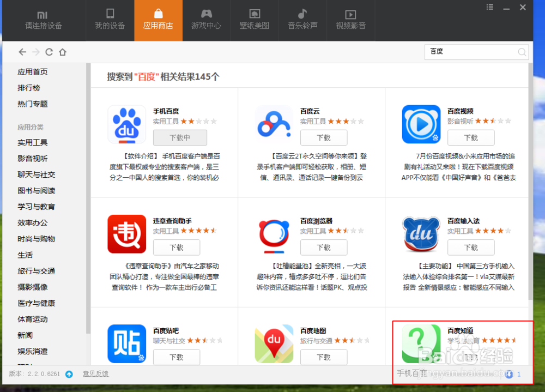
Task: Click the forward arrow navigation icon
Action: (36, 52)
